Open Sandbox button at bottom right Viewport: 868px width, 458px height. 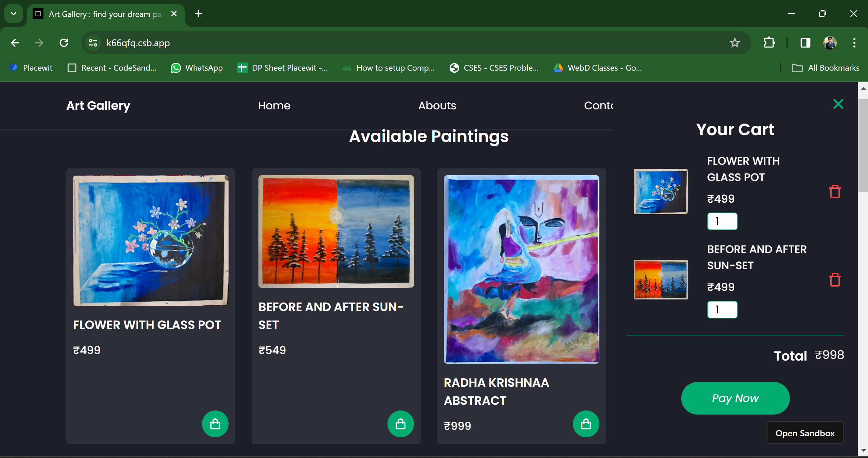[x=805, y=433]
